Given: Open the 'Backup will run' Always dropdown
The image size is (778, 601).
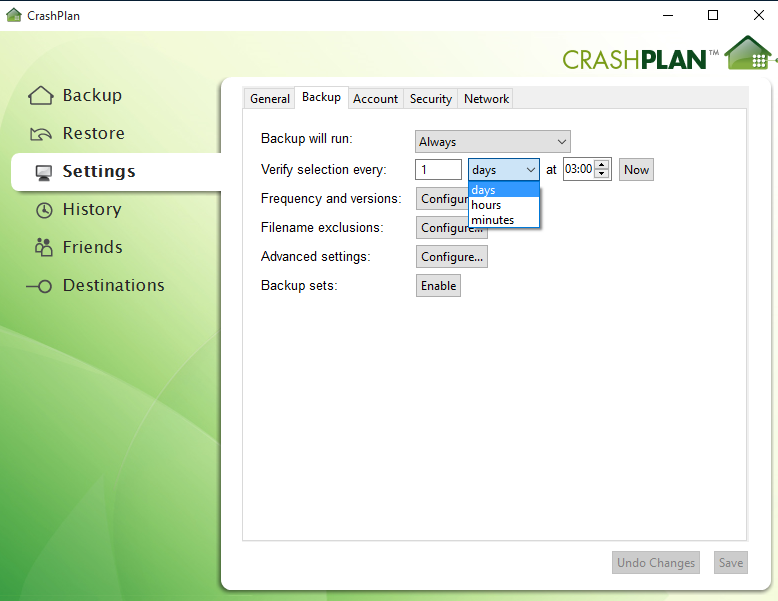Looking at the screenshot, I should click(x=493, y=142).
